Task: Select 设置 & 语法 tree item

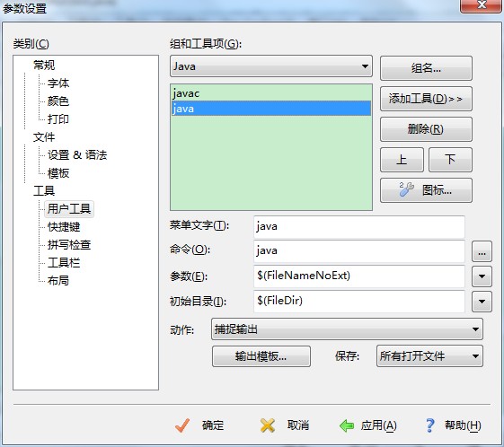Action: point(77,155)
